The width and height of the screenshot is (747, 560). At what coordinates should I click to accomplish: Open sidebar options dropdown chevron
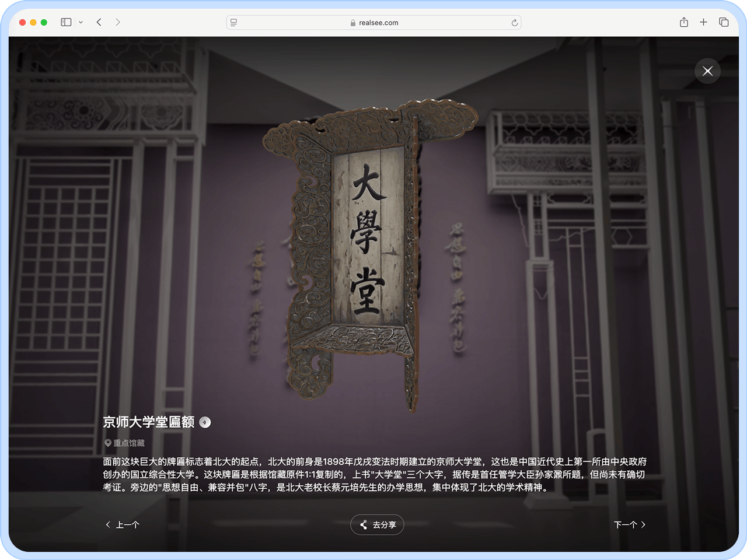click(81, 22)
